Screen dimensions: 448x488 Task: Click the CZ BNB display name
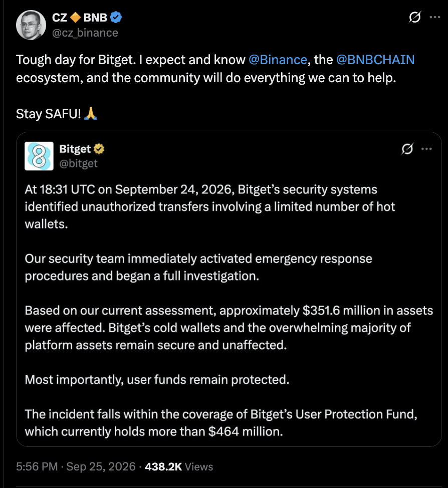coord(80,18)
